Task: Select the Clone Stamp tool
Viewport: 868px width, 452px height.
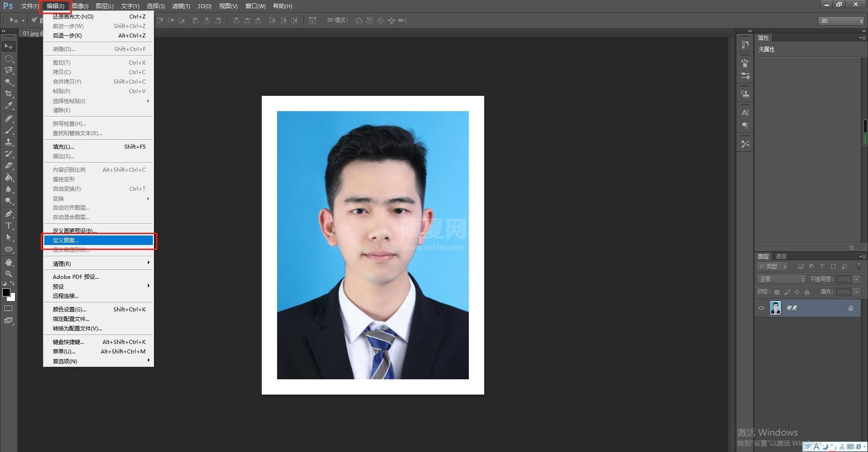Action: tap(9, 142)
